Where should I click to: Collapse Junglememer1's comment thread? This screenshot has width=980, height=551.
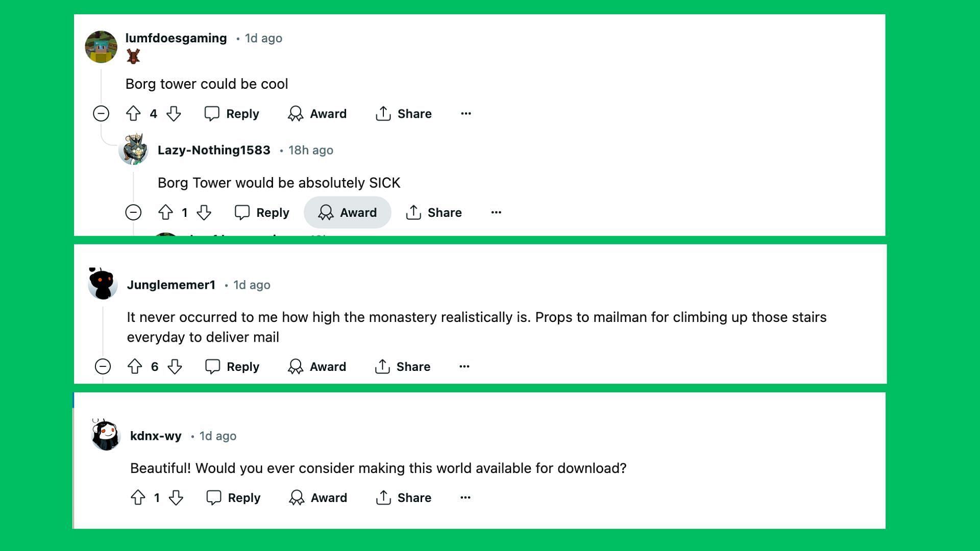click(103, 366)
